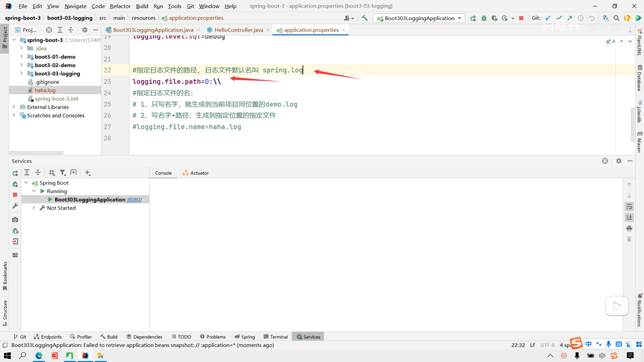Open Boot303LoggingApplication run configuration dropdown

click(419, 18)
